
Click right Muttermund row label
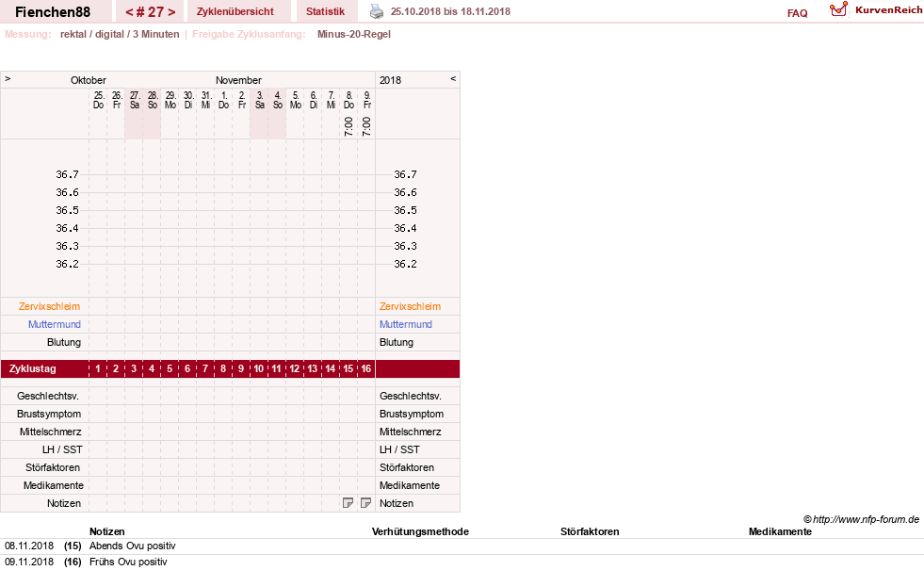406,324
